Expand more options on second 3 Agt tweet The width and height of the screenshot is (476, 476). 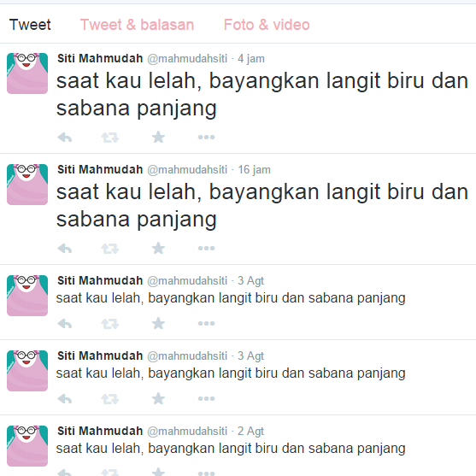[207, 398]
